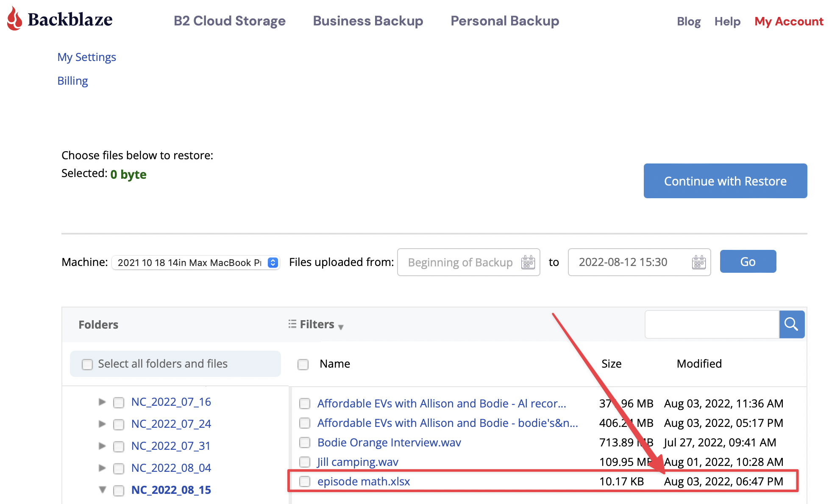Click the Filters list icon
The image size is (829, 504).
click(292, 324)
